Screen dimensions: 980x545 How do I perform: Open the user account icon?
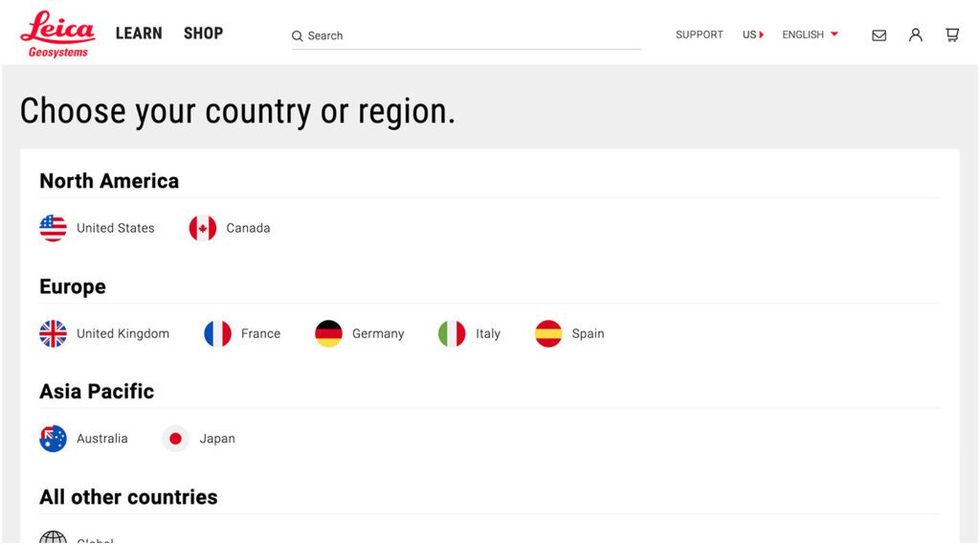click(x=915, y=35)
